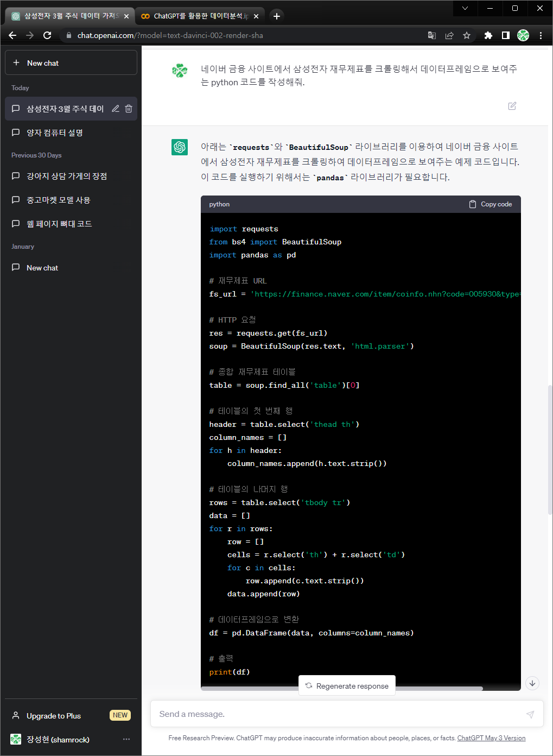Edit the user message with the edit icon
Viewport: 553px width, 756px height.
(512, 106)
